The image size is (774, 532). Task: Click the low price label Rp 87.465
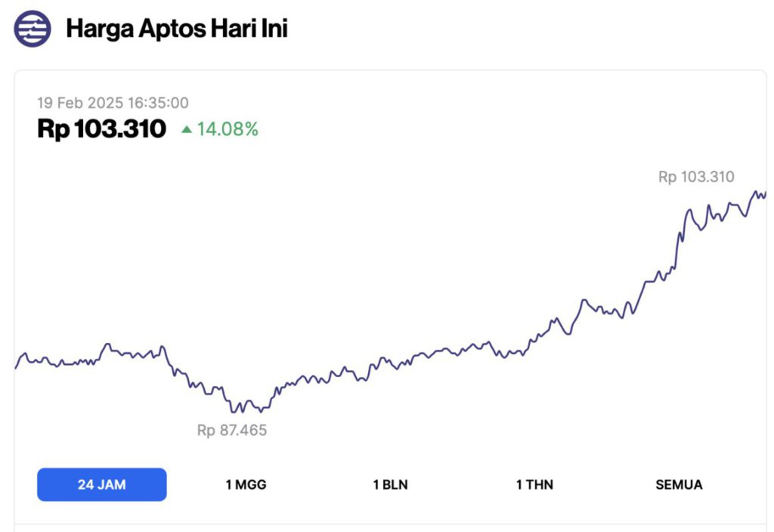232,431
